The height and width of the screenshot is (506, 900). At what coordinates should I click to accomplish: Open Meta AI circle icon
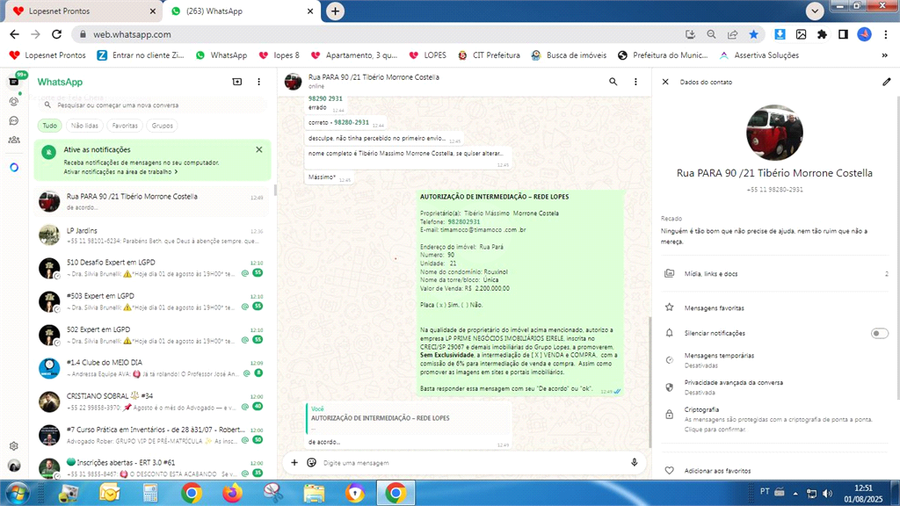(14, 168)
